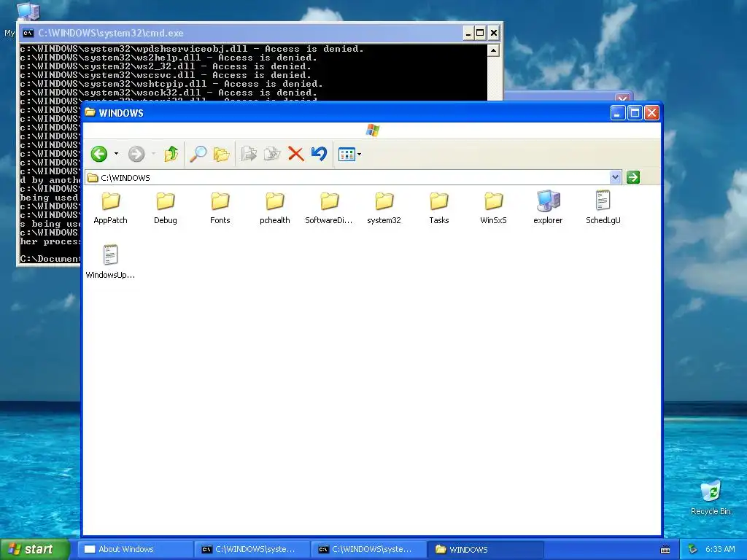747x560 pixels.
Task: Maximize the cmd.exe window
Action: [480, 34]
